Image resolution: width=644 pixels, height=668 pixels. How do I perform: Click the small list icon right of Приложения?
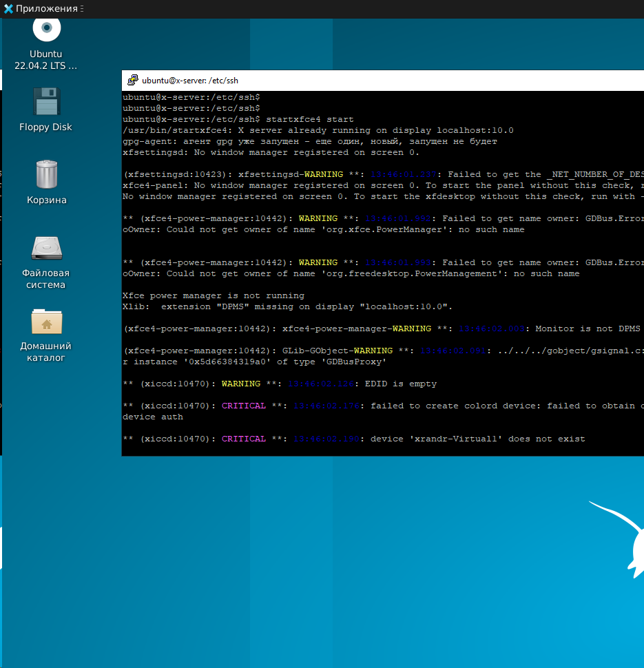click(81, 9)
